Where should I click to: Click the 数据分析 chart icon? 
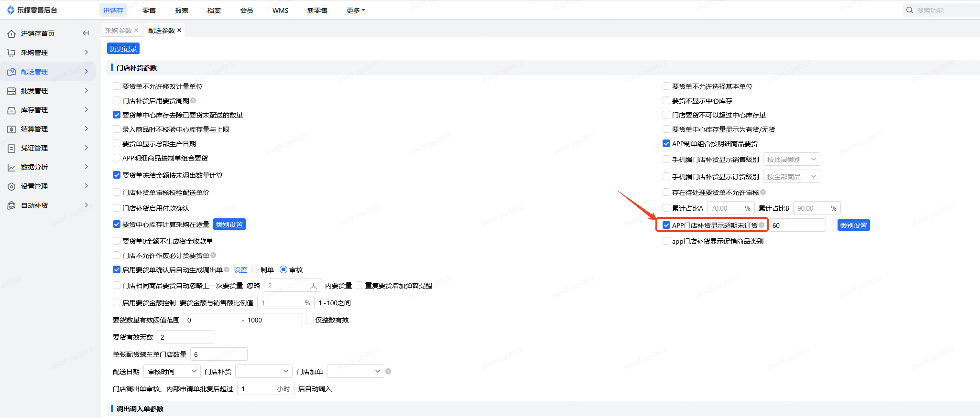point(11,167)
